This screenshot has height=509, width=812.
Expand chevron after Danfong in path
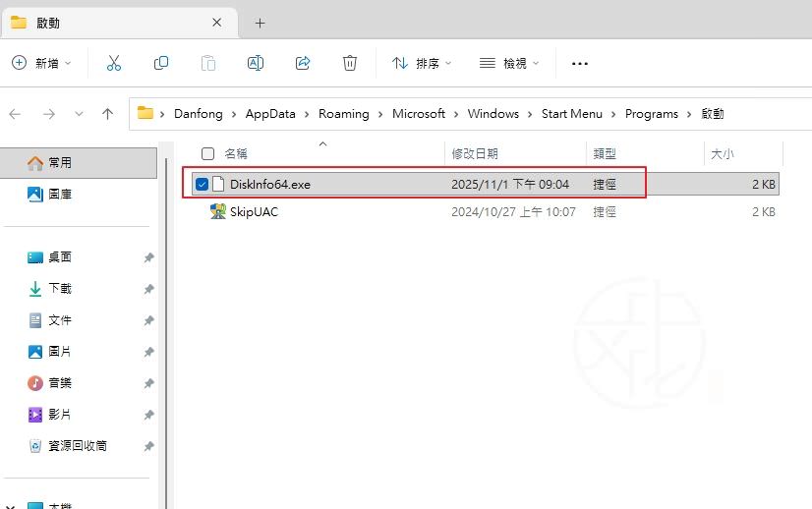(234, 114)
